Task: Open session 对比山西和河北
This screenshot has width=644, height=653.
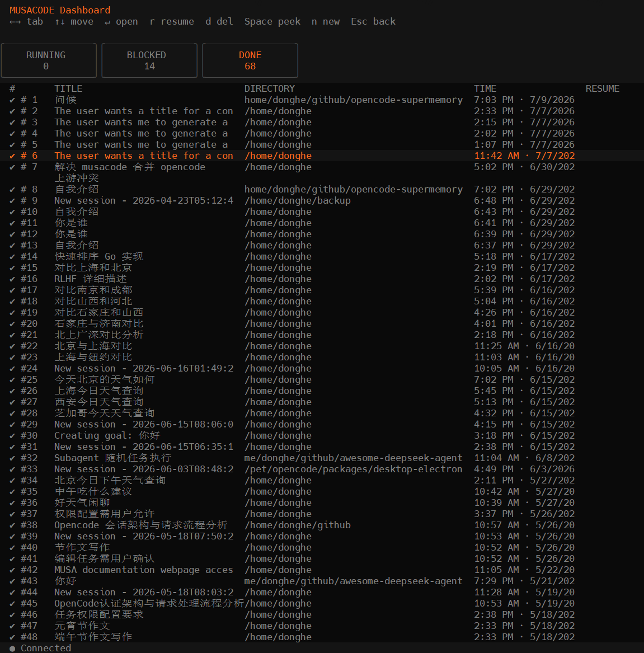Action: pos(322,302)
